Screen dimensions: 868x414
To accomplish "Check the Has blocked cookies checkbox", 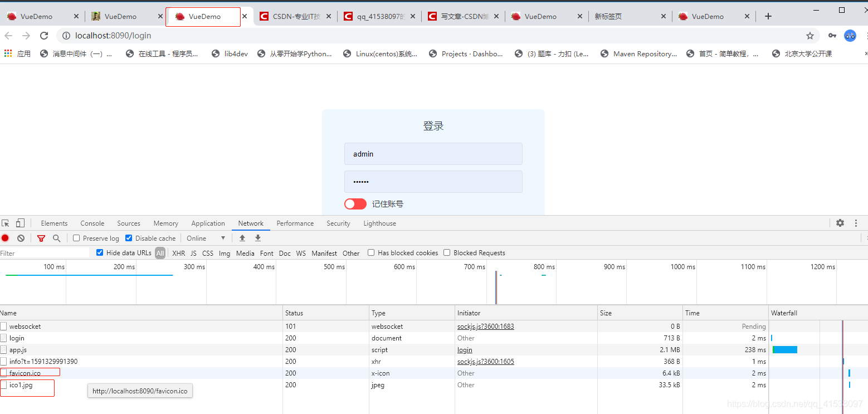I will (x=371, y=252).
